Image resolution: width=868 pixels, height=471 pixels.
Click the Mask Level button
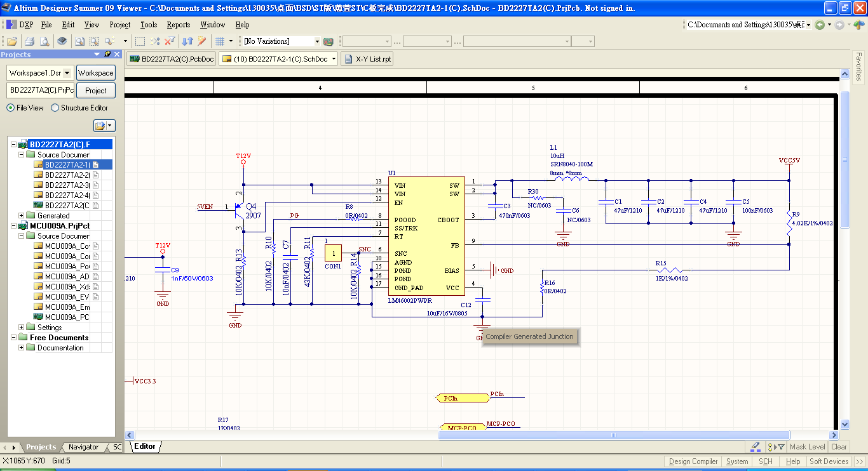[808, 447]
